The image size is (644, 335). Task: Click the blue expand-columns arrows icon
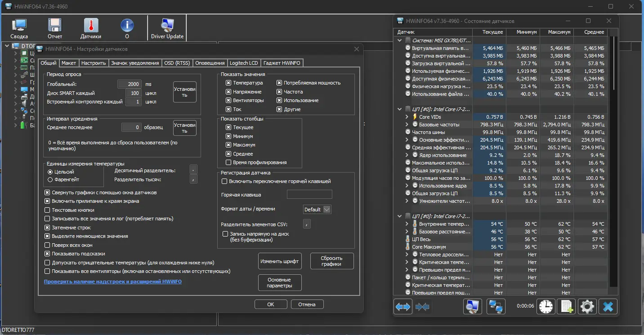(403, 307)
